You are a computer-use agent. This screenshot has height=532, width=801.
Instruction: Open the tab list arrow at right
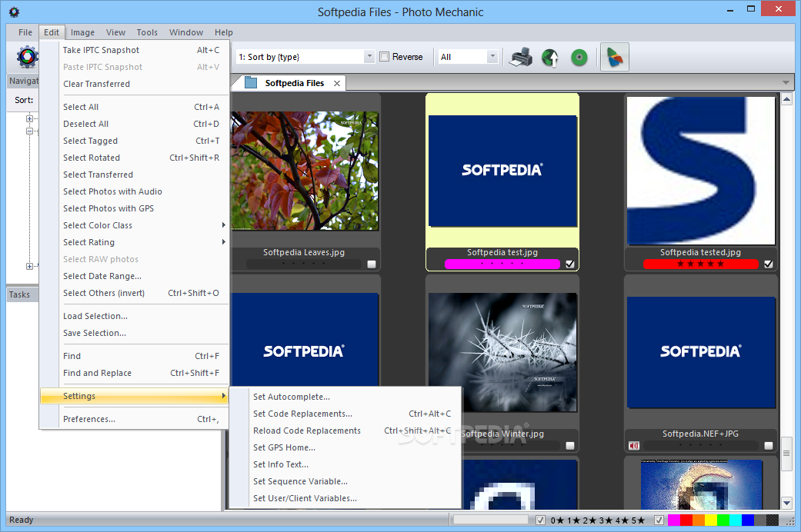[x=786, y=83]
